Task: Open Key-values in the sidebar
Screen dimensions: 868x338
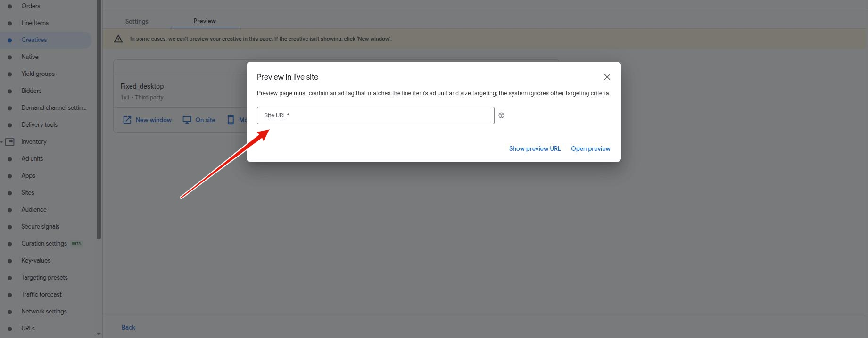Action: click(36, 261)
